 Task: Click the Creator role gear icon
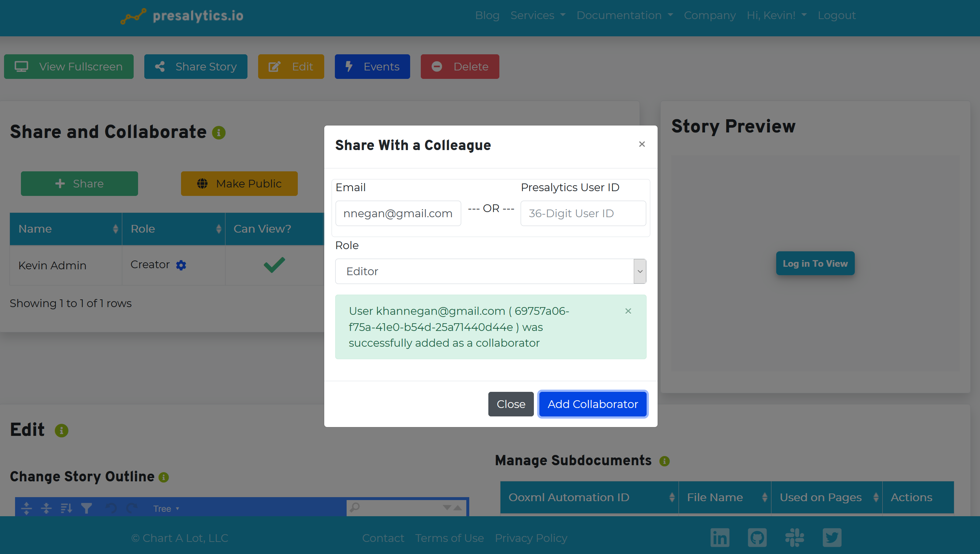[x=181, y=265]
